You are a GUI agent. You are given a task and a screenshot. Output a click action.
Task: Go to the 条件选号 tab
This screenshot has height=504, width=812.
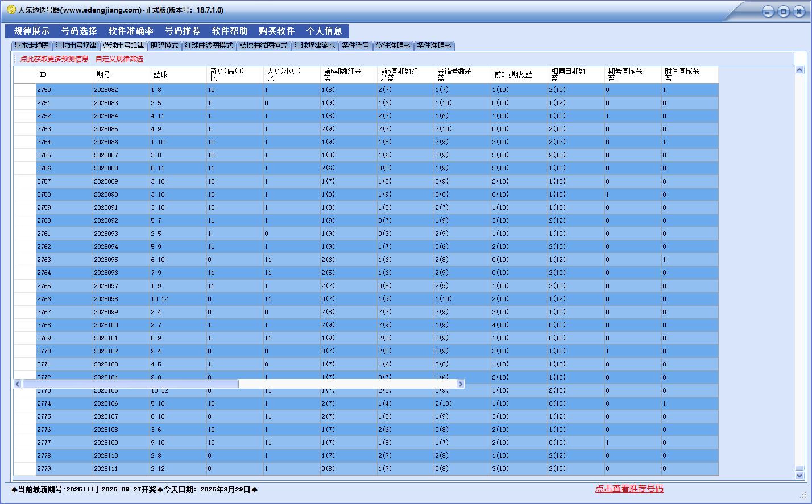point(355,45)
